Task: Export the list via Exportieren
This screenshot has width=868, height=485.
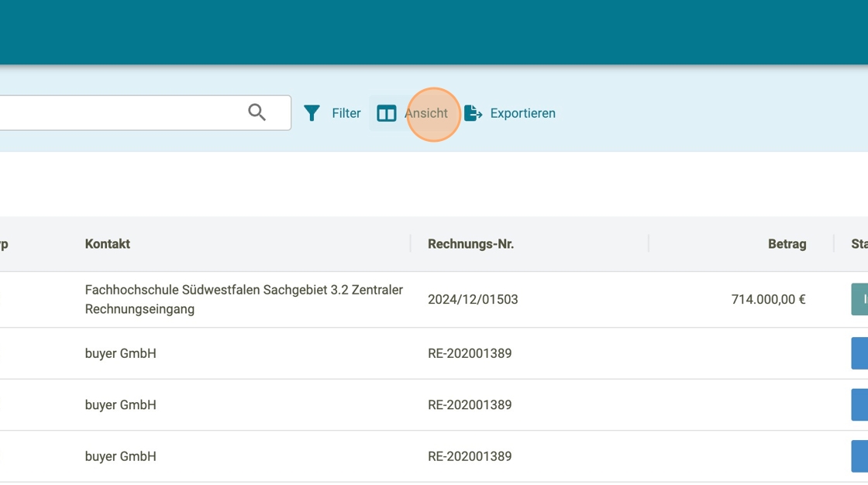Action: (x=510, y=113)
